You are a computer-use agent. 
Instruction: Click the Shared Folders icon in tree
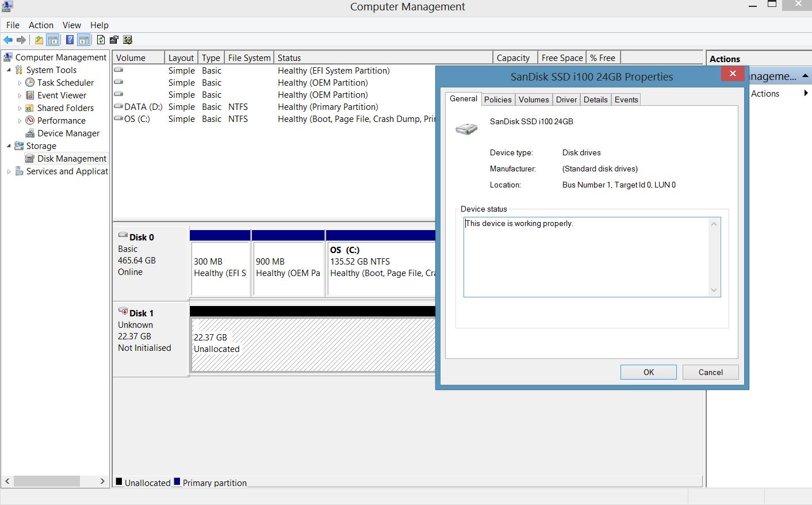pos(30,108)
